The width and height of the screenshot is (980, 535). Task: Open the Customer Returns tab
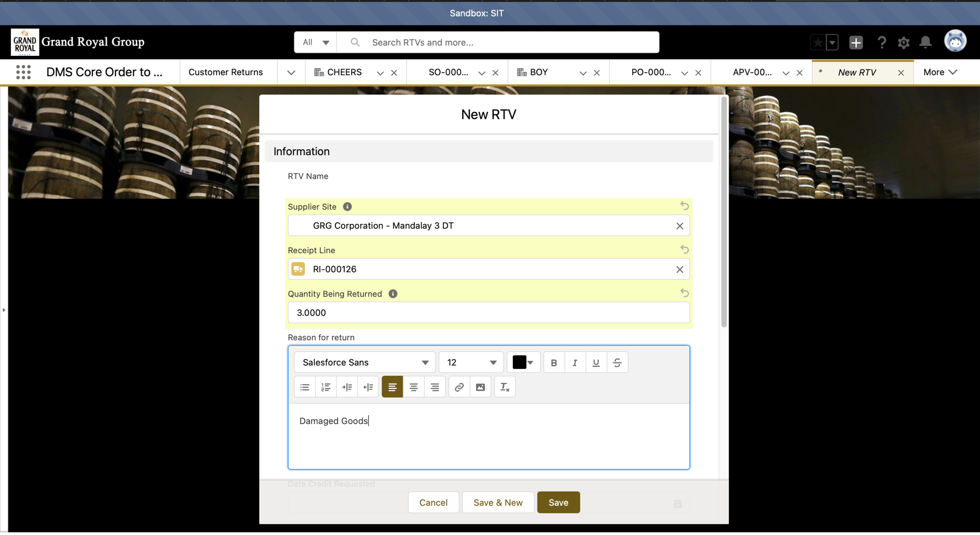[x=225, y=72]
